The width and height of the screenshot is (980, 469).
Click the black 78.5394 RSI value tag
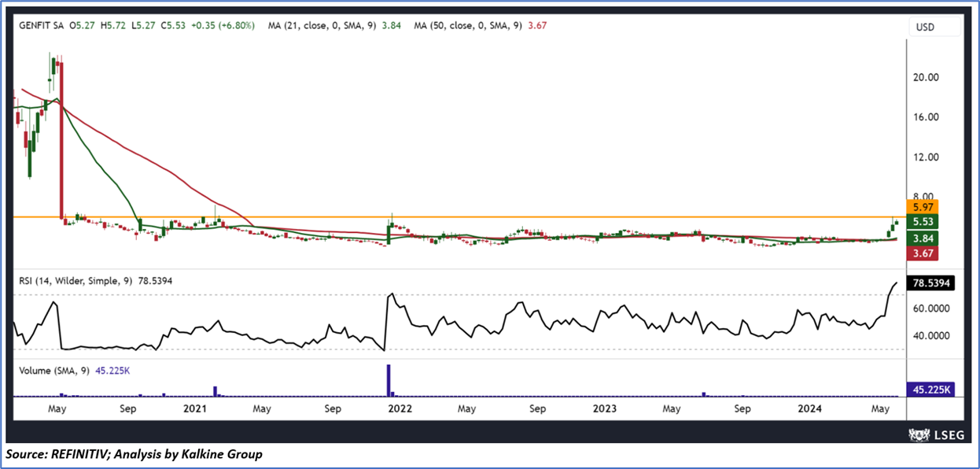930,283
